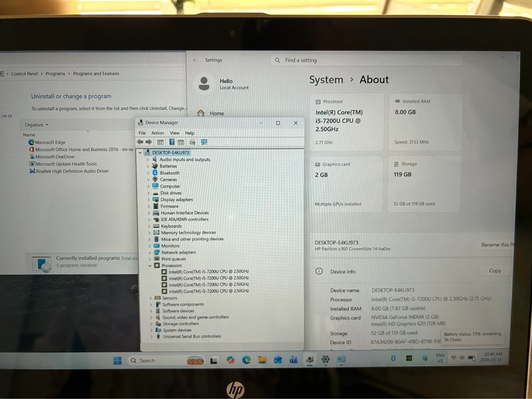Open the Help menu in Device Manager
The image size is (532, 399).
coord(190,133)
